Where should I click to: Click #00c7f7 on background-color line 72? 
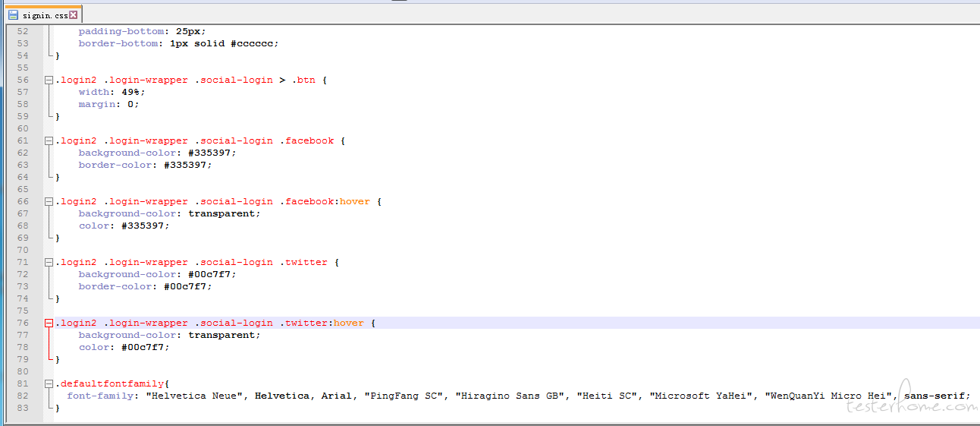pos(209,274)
